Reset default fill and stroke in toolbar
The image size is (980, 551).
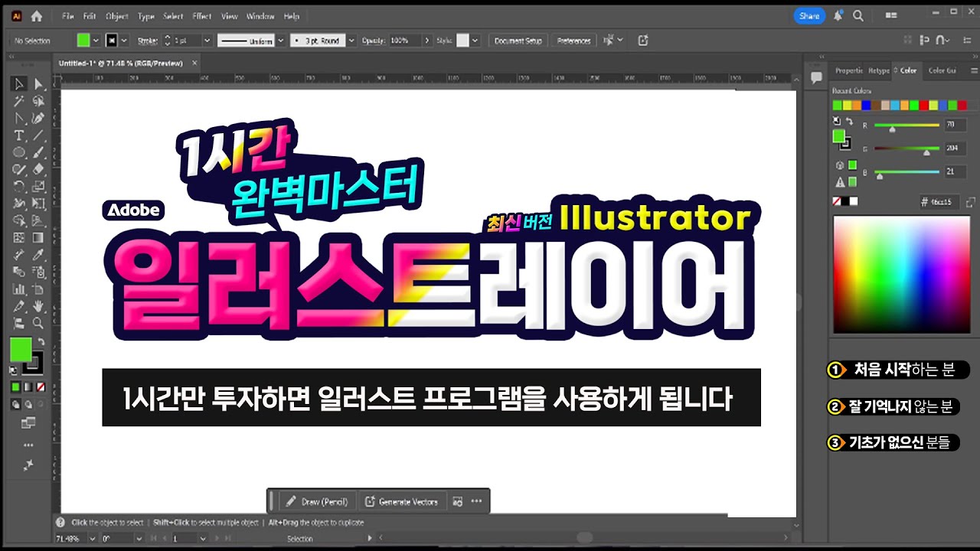13,370
